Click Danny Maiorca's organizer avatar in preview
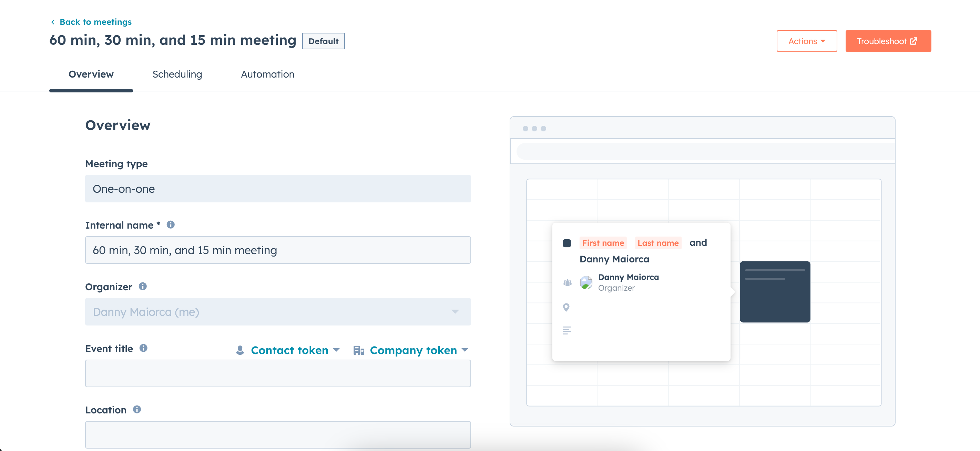980x451 pixels. click(x=585, y=282)
